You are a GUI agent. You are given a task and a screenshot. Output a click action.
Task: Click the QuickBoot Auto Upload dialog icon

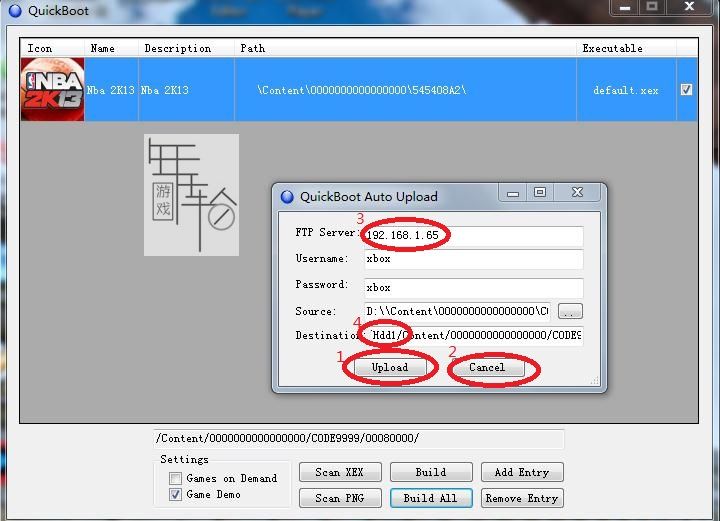[287, 197]
